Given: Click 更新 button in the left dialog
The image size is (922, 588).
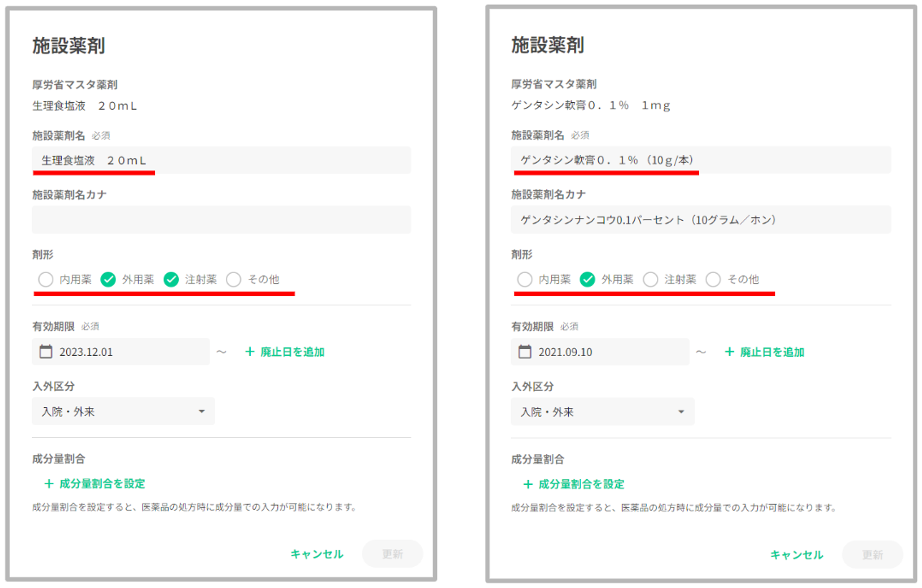Looking at the screenshot, I should point(392,553).
